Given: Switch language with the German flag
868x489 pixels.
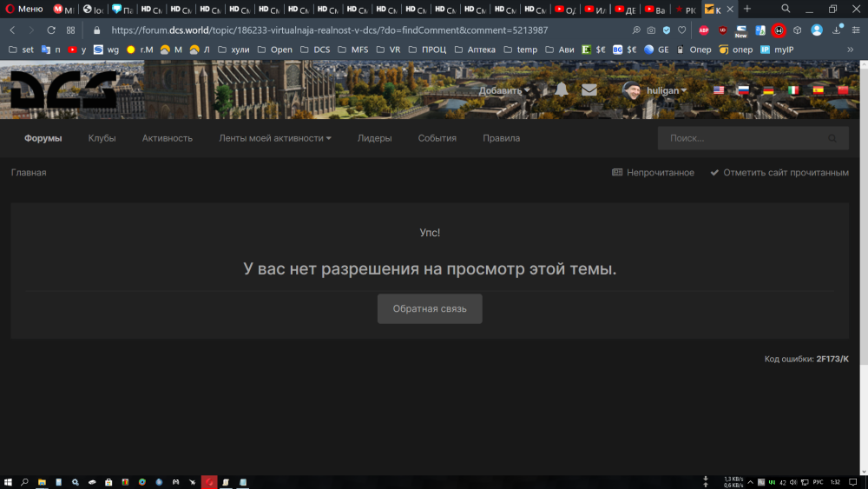Looking at the screenshot, I should point(768,89).
